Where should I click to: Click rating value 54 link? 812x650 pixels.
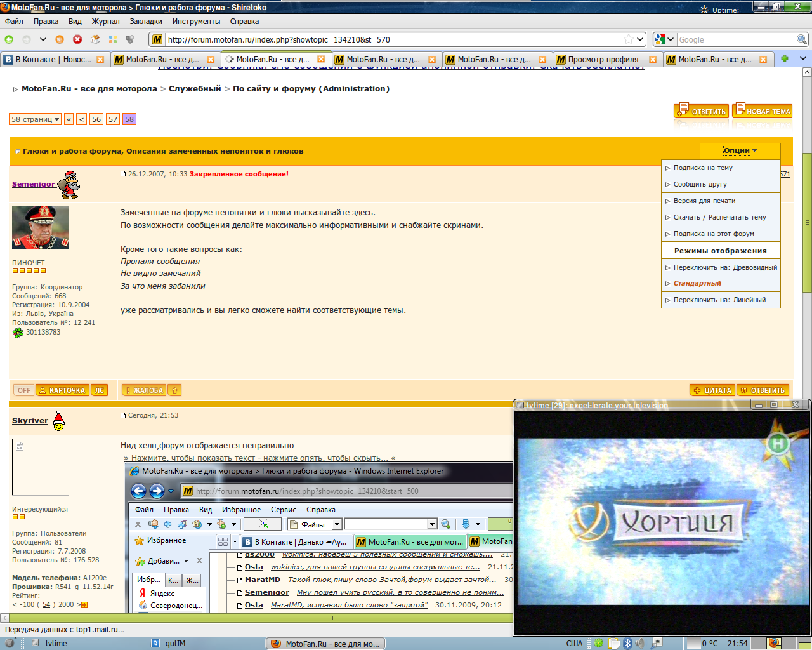[x=46, y=604]
